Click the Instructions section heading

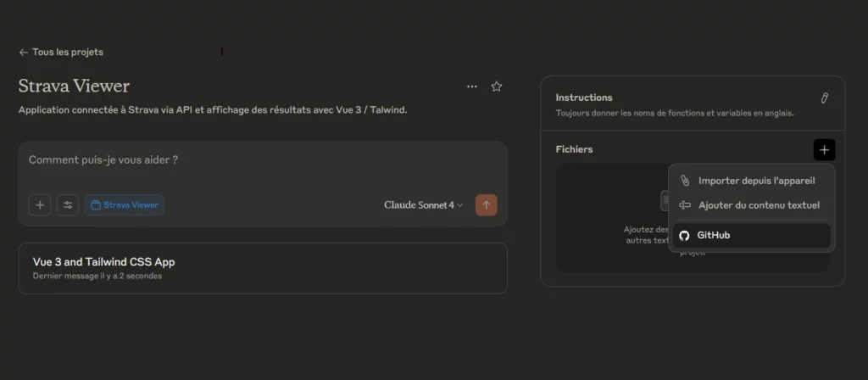point(584,98)
